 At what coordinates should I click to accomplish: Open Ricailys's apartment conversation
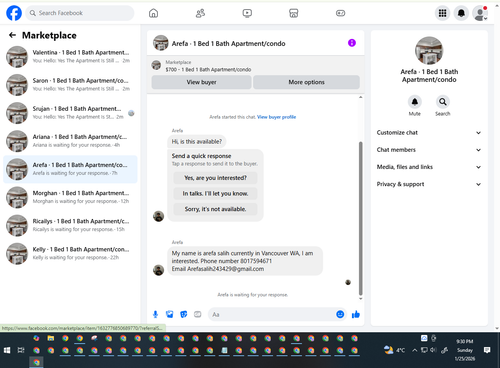[70, 225]
